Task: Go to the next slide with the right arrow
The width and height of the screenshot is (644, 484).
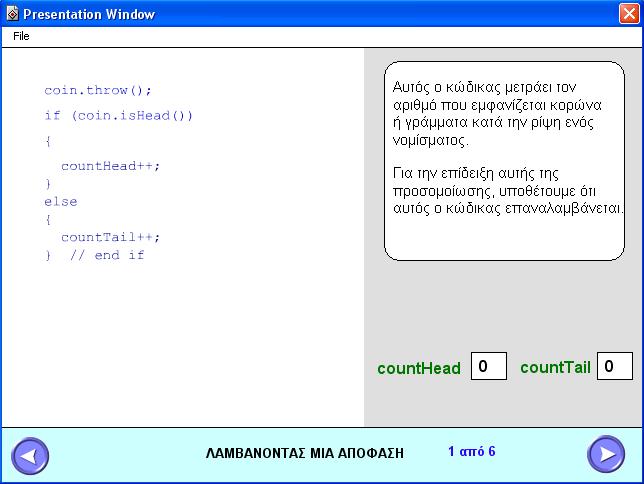Action: click(x=606, y=454)
